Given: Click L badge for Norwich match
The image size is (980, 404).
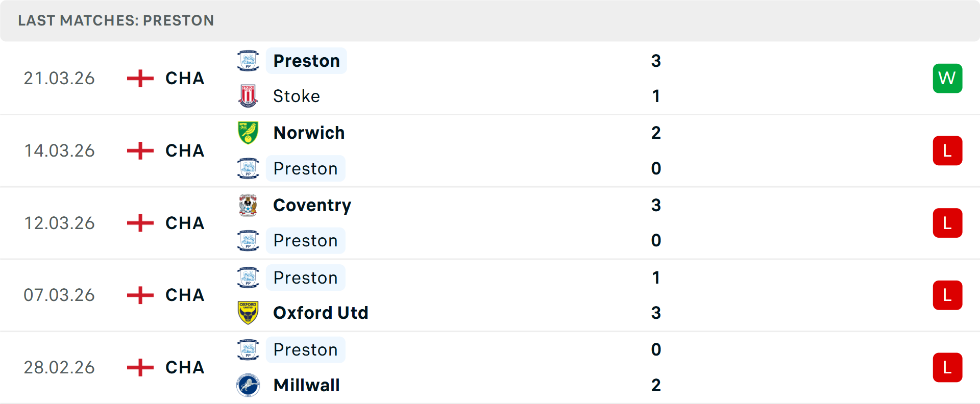Looking at the screenshot, I should 947,151.
